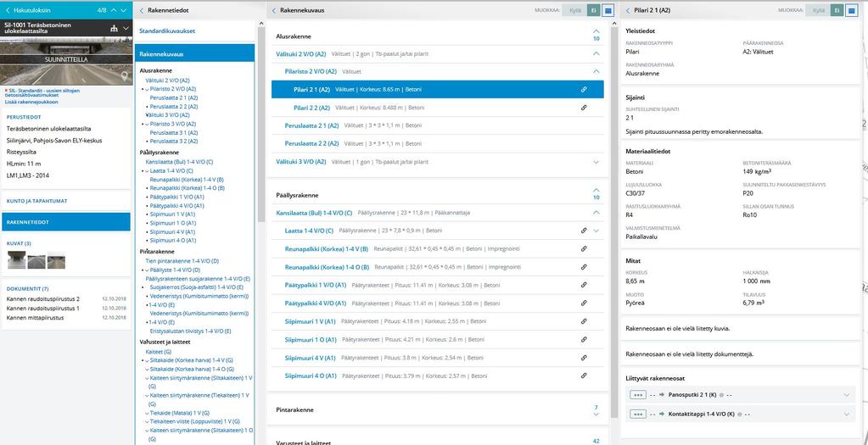
Task: Collapse the Alusrakenne section
Action: 596,34
